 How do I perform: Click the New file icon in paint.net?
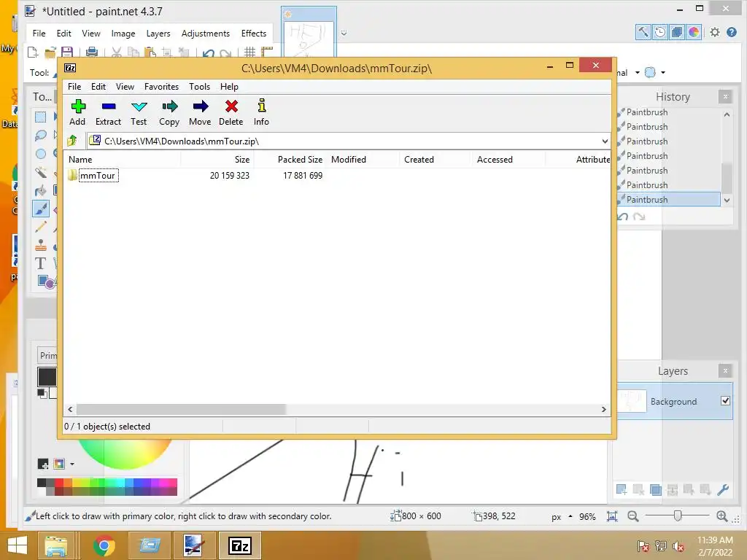pos(33,52)
